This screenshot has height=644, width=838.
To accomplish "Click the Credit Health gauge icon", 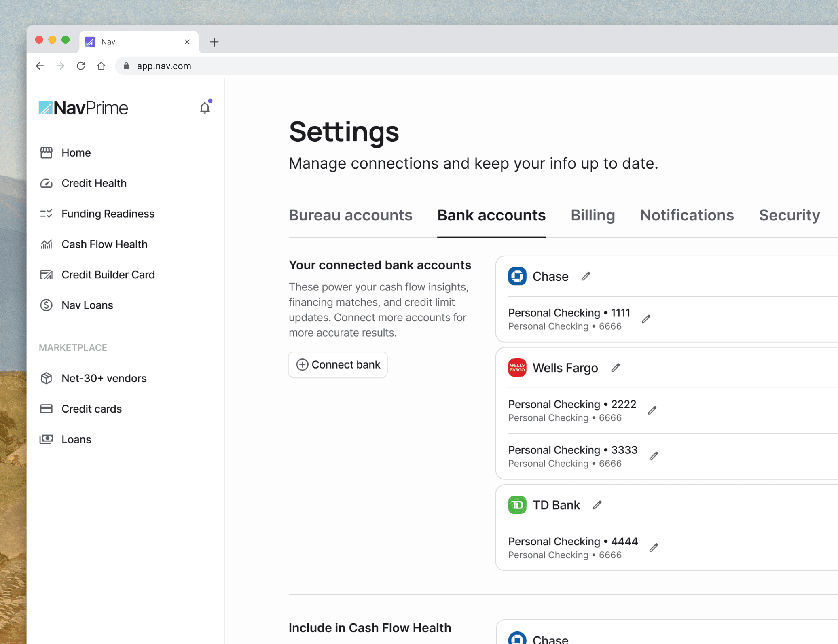I will click(x=46, y=183).
